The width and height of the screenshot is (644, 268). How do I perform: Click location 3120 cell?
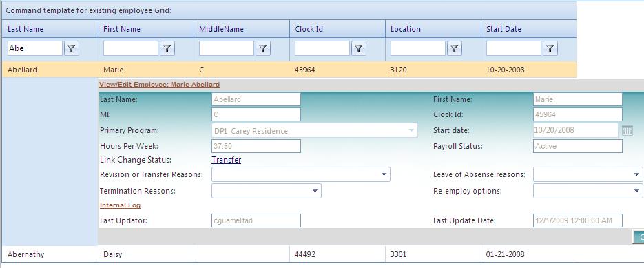(433, 70)
